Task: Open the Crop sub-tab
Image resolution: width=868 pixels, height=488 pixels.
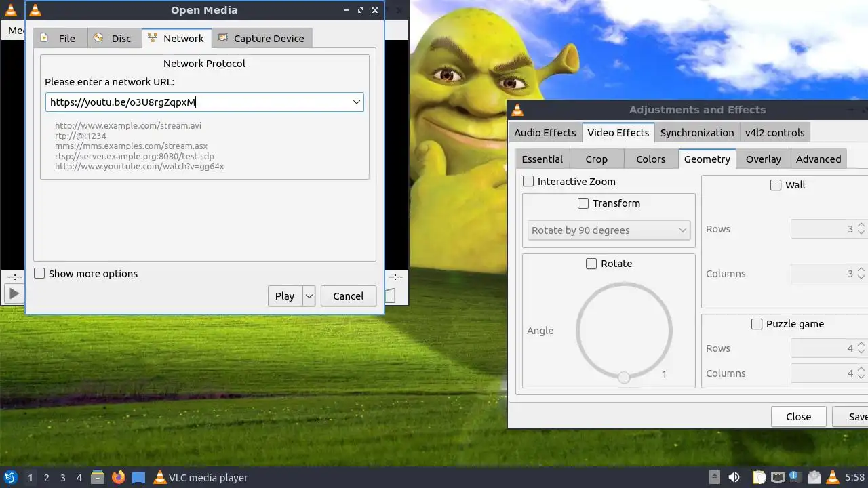Action: [596, 159]
